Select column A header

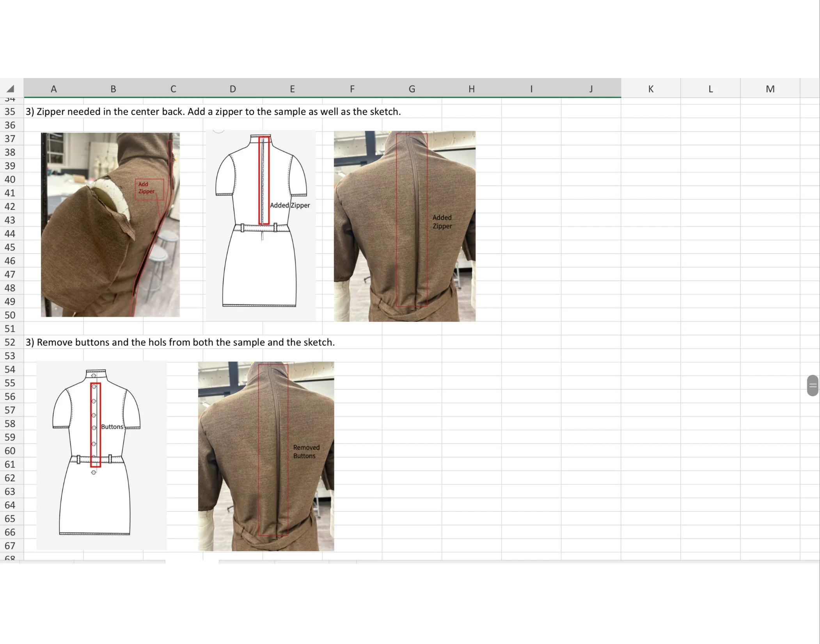[54, 89]
